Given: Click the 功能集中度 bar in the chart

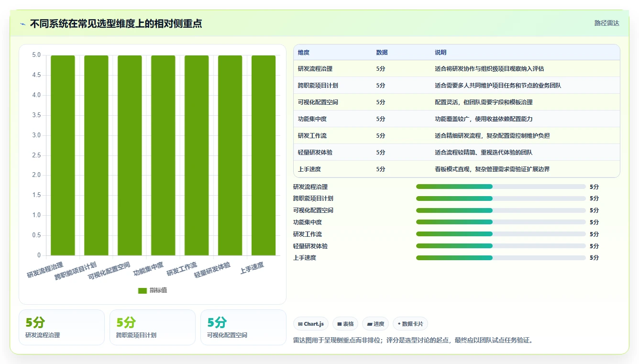Looking at the screenshot, I should (x=163, y=155).
